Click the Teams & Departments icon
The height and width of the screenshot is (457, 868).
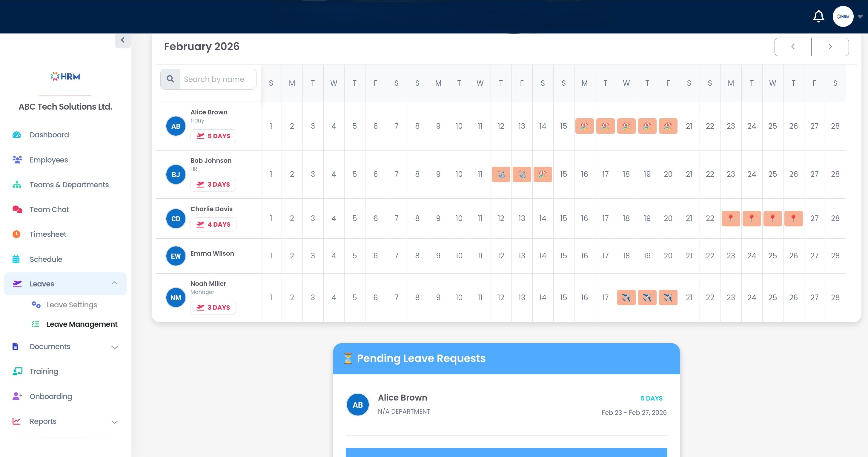(16, 185)
